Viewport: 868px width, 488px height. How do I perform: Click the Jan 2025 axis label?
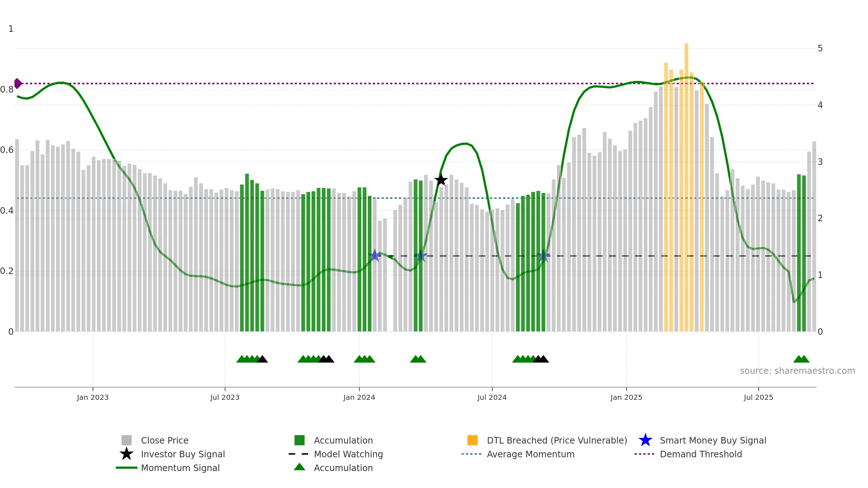click(626, 398)
